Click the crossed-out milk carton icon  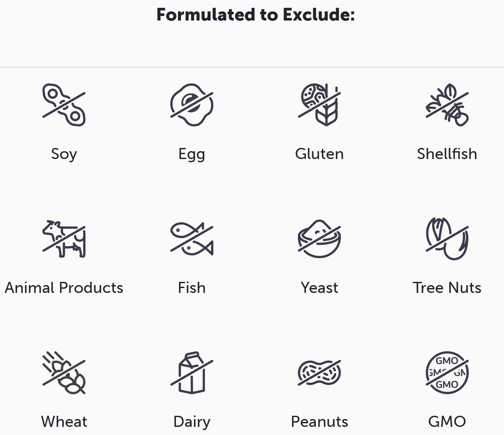pos(192,373)
